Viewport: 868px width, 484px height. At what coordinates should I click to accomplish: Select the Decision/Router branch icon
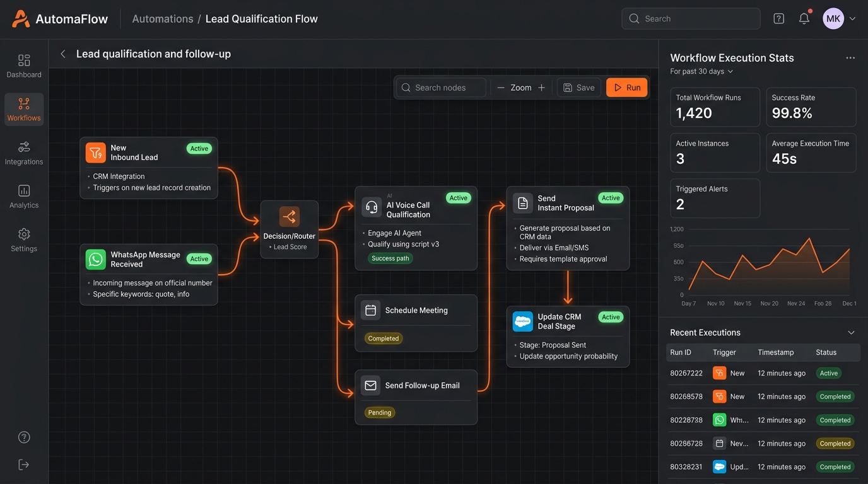290,217
